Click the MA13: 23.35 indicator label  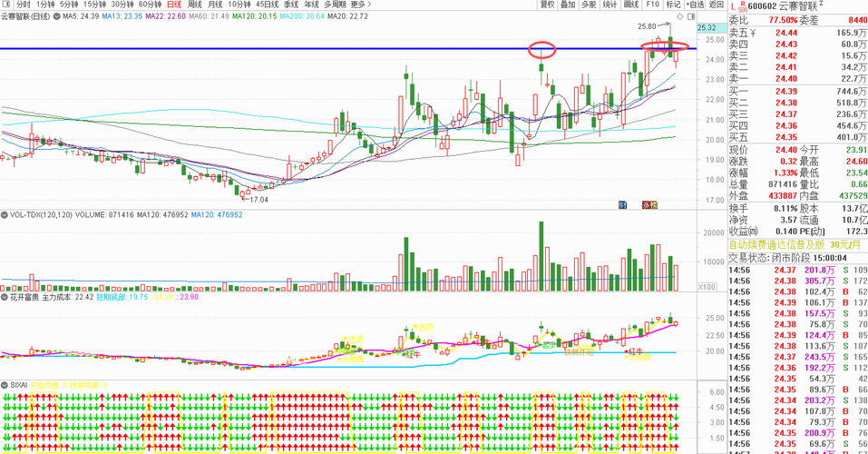[122, 16]
